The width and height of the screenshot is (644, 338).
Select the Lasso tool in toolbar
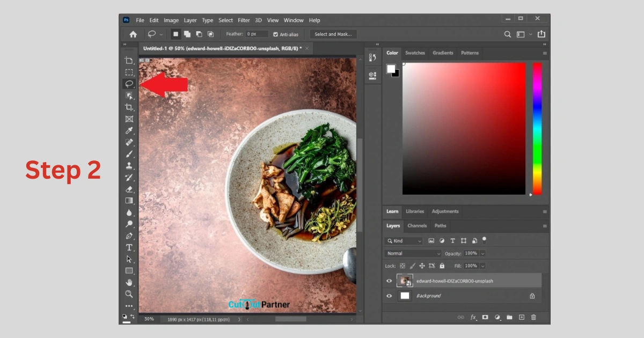(x=129, y=84)
